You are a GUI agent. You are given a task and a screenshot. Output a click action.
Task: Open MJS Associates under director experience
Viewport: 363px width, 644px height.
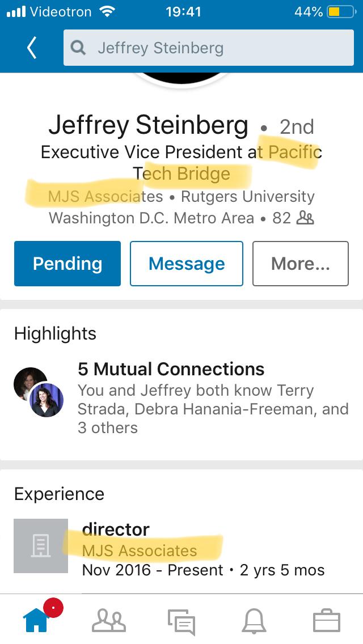(x=140, y=550)
